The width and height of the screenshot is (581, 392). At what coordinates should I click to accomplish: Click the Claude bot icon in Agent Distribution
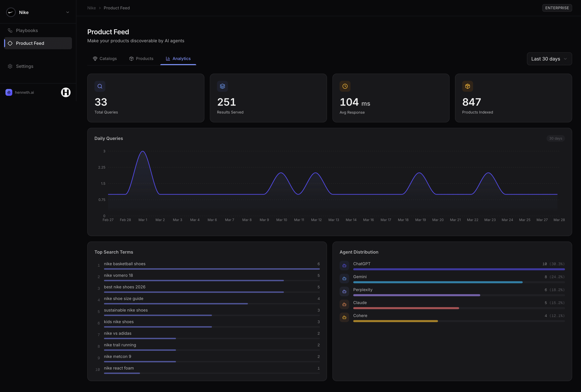tap(344, 304)
